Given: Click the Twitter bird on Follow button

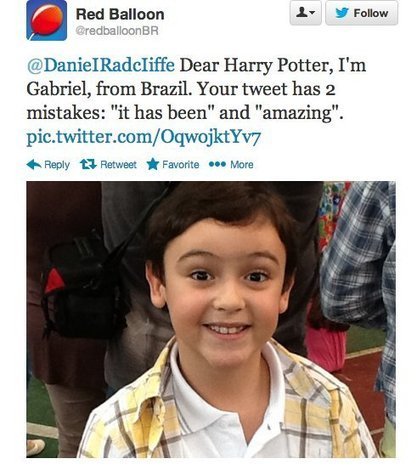Looking at the screenshot, I should point(342,13).
